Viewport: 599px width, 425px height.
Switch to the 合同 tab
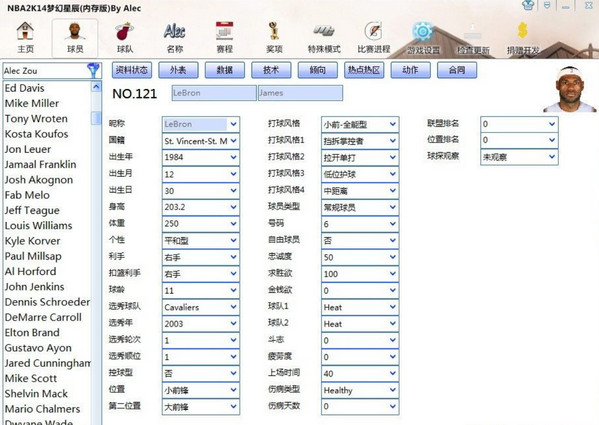pyautogui.click(x=457, y=70)
